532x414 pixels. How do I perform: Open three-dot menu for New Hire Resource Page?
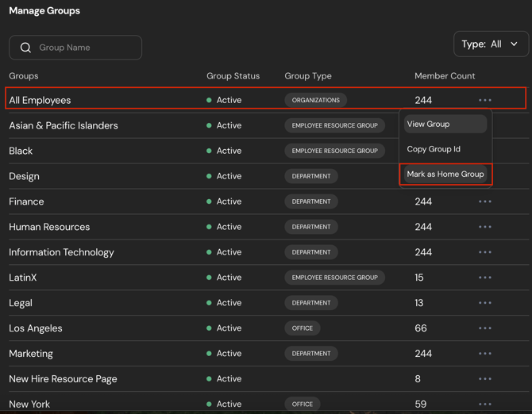(485, 379)
